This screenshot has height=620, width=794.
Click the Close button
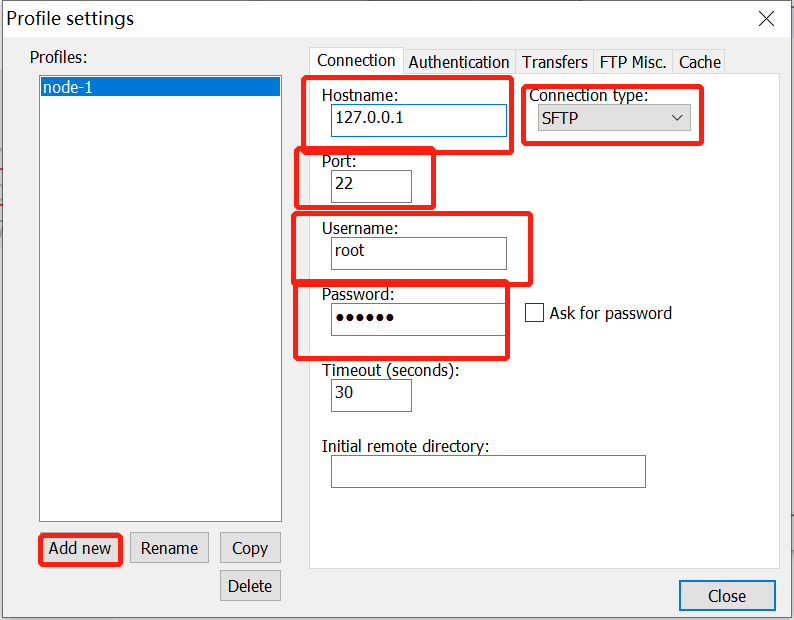[x=727, y=596]
